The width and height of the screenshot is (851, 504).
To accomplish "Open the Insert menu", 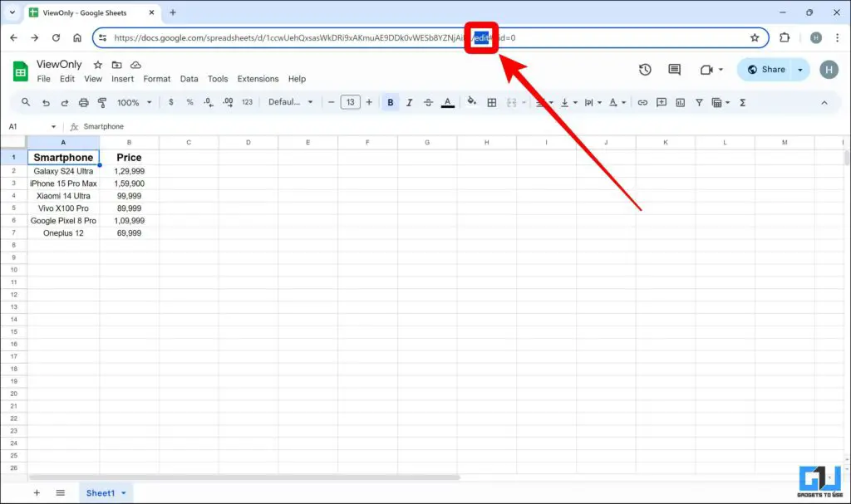I will click(x=123, y=79).
